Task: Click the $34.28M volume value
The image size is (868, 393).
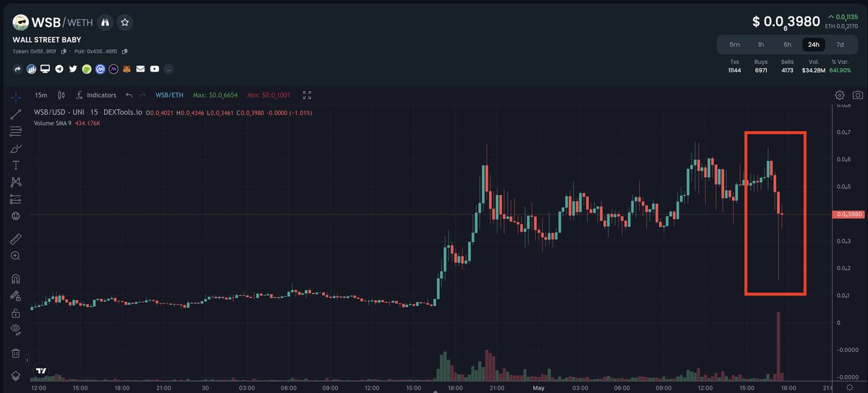Action: point(814,70)
